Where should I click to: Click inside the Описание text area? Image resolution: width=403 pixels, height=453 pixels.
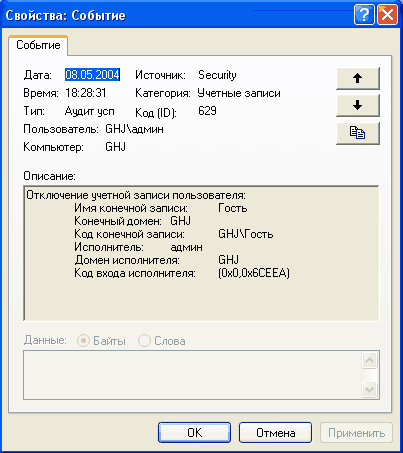(x=201, y=253)
